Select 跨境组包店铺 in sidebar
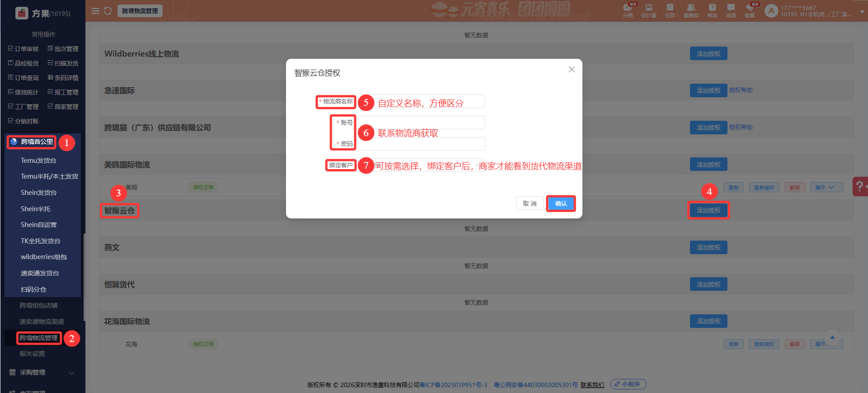The height and width of the screenshot is (393, 868). click(38, 305)
